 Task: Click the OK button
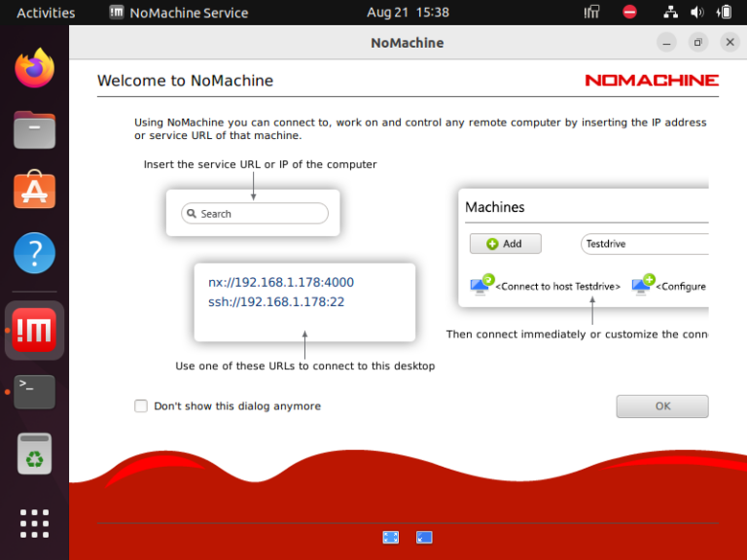coord(662,406)
